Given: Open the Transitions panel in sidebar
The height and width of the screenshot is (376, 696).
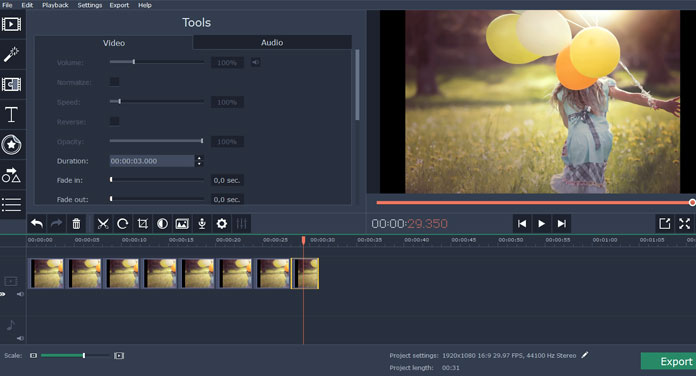Looking at the screenshot, I should tap(12, 84).
